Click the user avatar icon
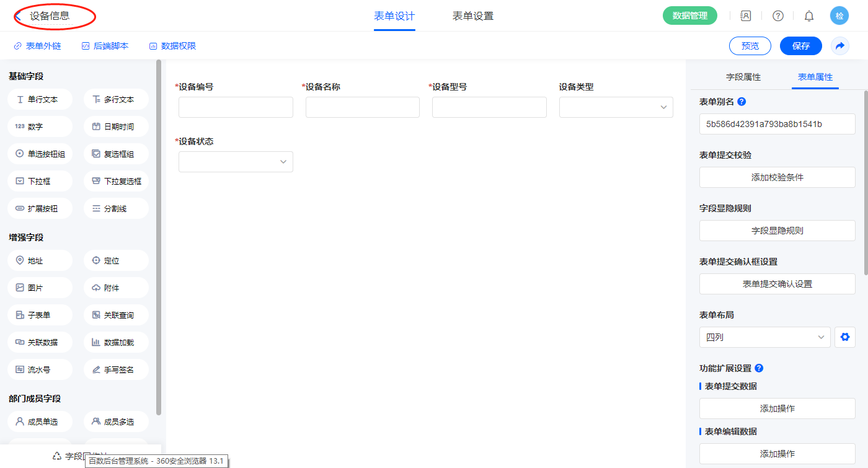The height and width of the screenshot is (468, 868). (839, 16)
